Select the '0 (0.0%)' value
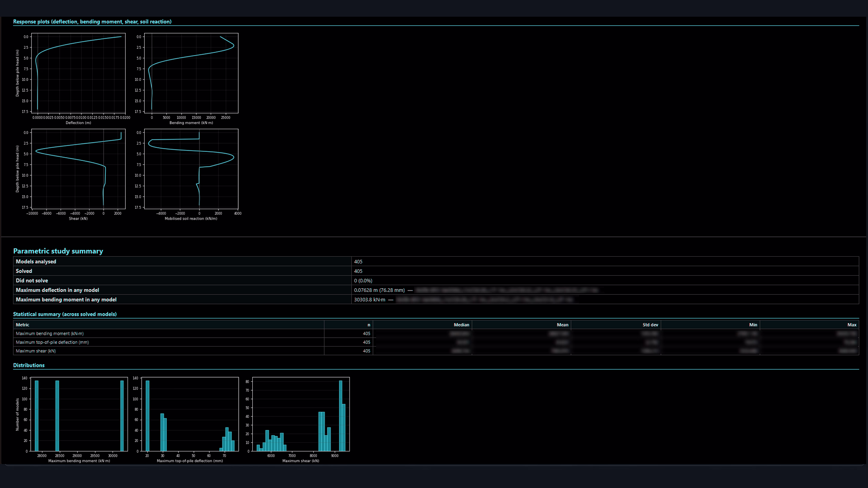The image size is (868, 488). (363, 281)
